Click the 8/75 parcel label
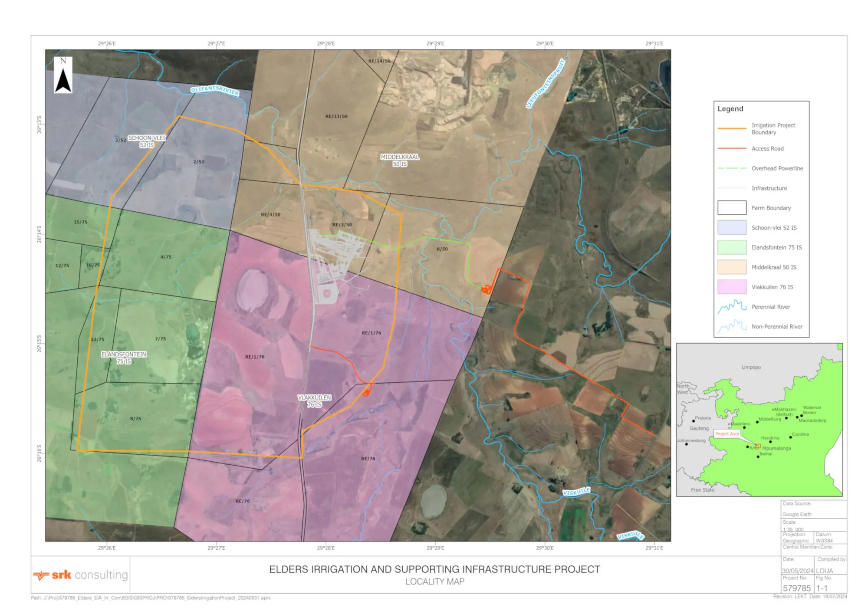This screenshot has height=614, width=868. [135, 419]
